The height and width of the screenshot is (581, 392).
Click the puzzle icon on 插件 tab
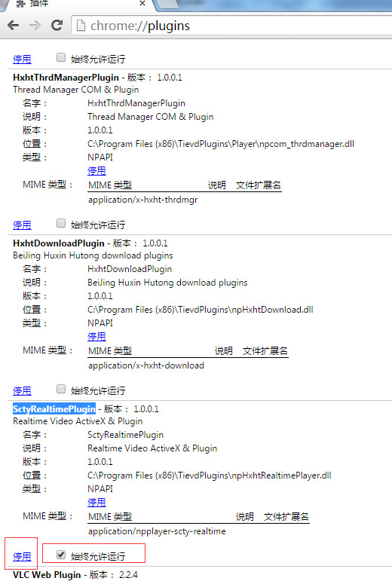coord(21,3)
